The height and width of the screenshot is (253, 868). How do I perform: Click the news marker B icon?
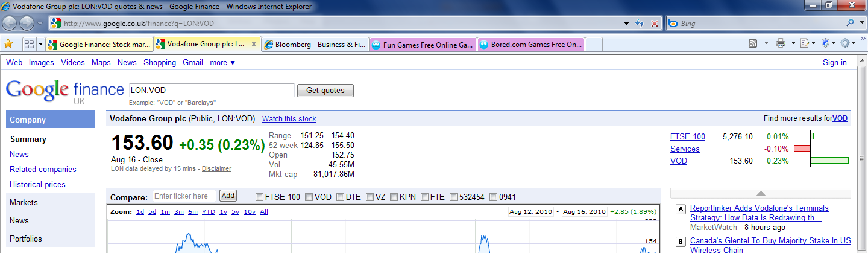[681, 242]
